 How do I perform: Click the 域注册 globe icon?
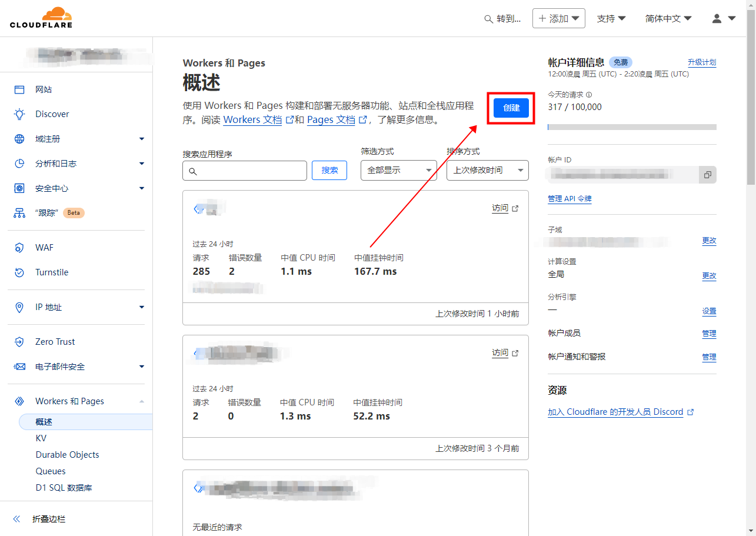pyautogui.click(x=19, y=139)
